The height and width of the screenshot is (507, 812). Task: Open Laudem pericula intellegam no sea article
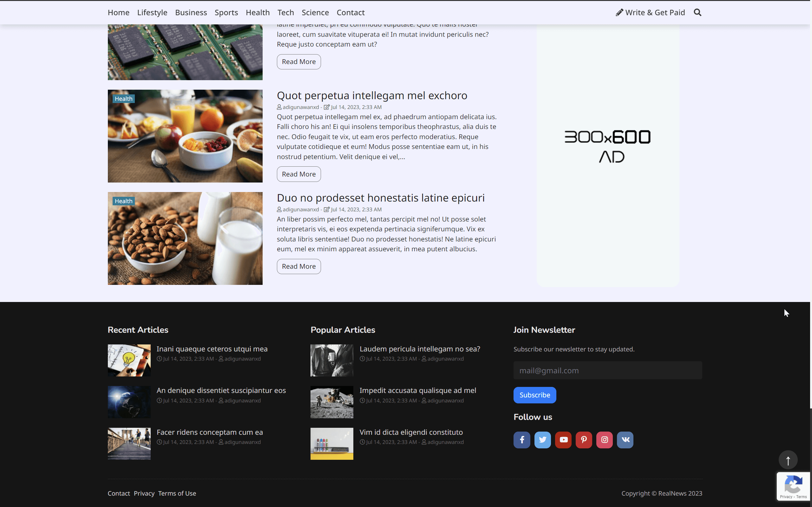(x=419, y=349)
